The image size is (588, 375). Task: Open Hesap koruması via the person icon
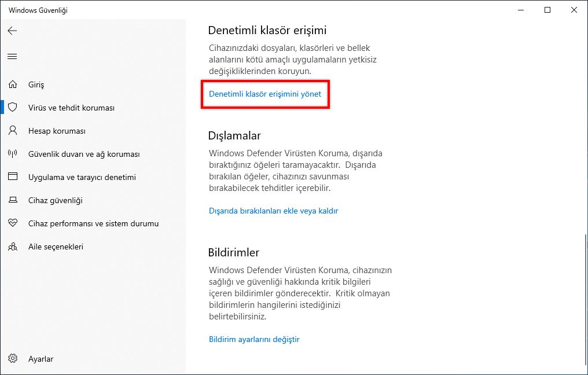(13, 131)
